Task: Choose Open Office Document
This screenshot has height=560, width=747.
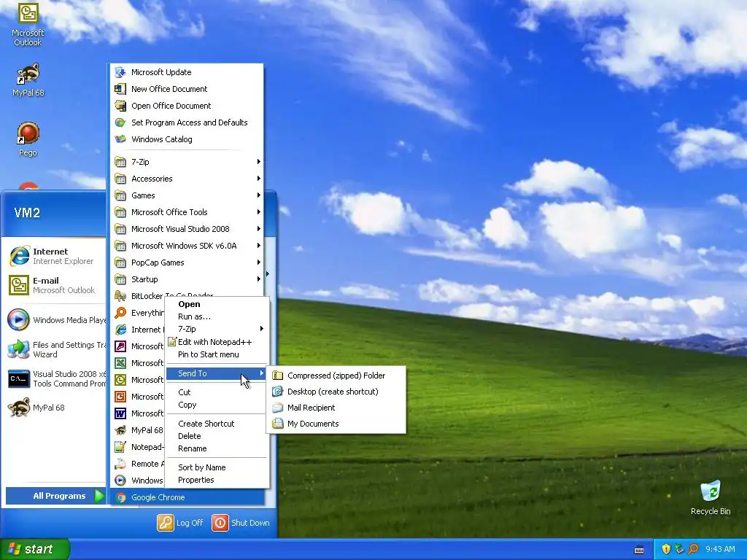Action: click(187, 106)
